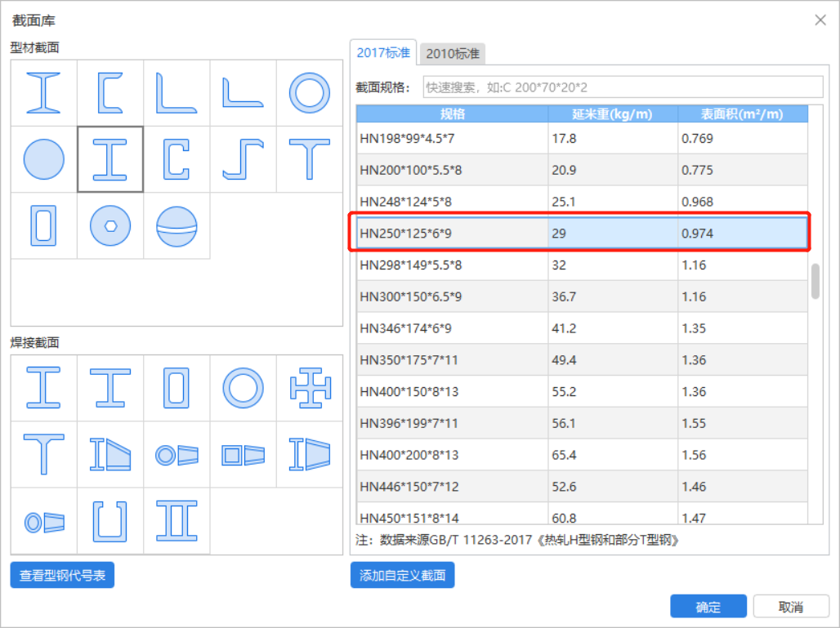Select the welded U-shaped section icon
This screenshot has height=628, width=840.
point(110,520)
